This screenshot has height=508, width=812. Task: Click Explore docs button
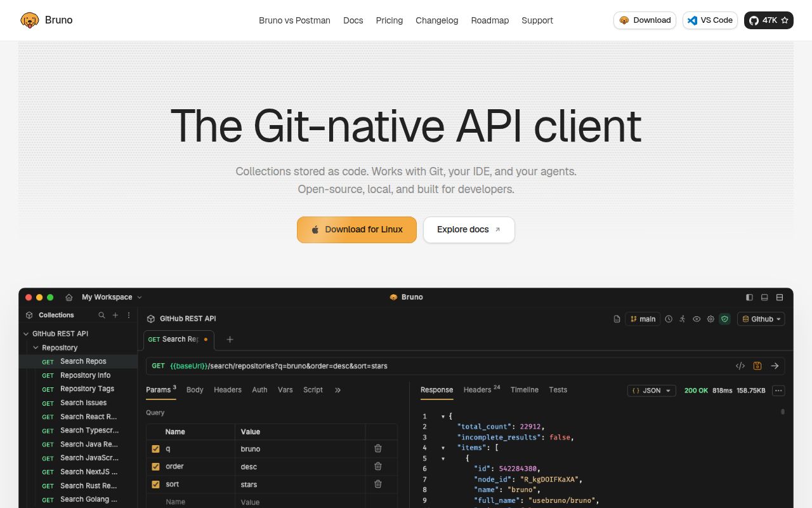tap(469, 230)
